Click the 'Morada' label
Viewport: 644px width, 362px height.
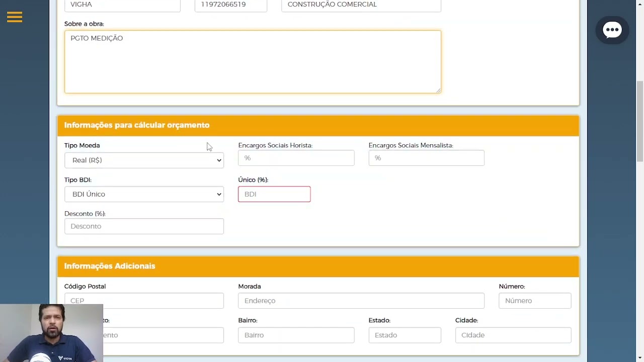coord(250,286)
